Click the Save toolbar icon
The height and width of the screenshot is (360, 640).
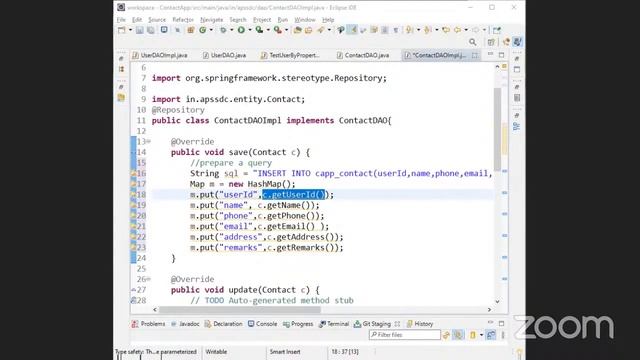point(140,30)
